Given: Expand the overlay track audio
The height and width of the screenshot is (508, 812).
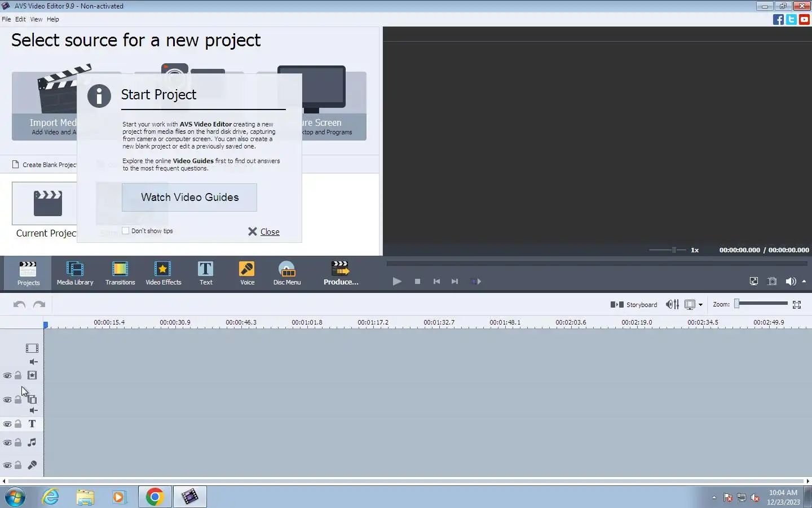Looking at the screenshot, I should [x=34, y=410].
